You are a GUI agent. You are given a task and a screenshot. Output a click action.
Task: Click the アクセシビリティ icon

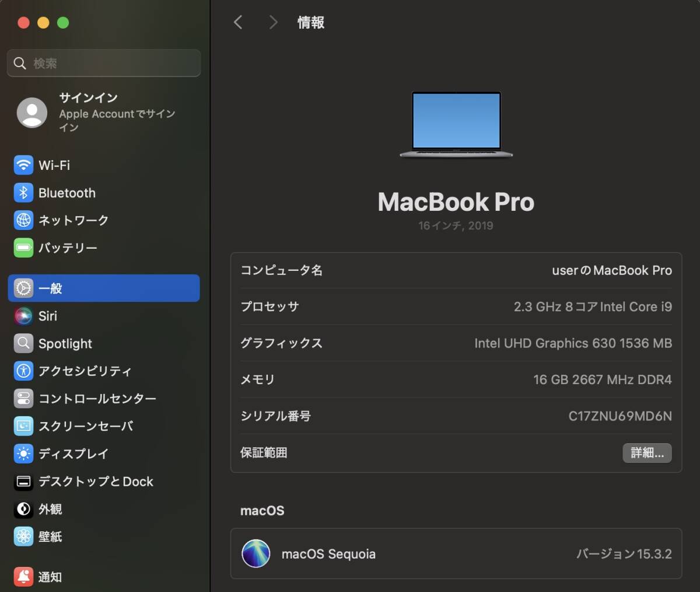coord(23,371)
